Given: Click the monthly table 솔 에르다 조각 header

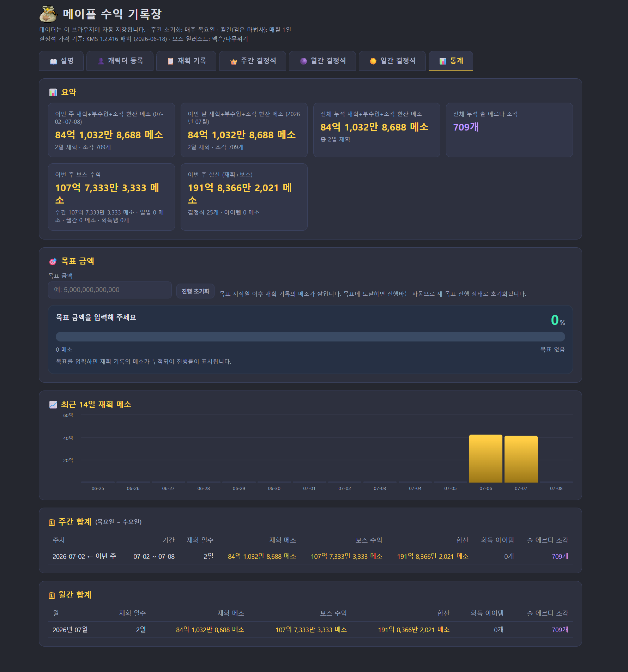Looking at the screenshot, I should [x=548, y=613].
